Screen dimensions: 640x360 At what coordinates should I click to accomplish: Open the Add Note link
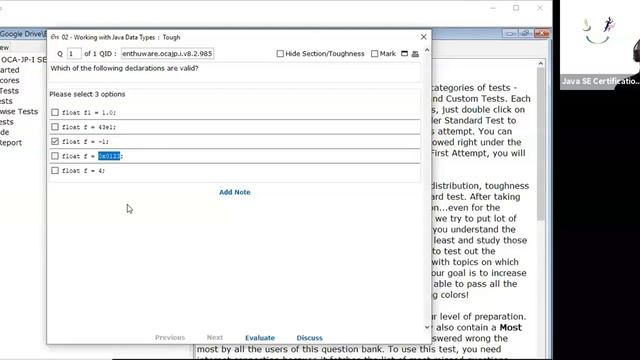pos(235,192)
